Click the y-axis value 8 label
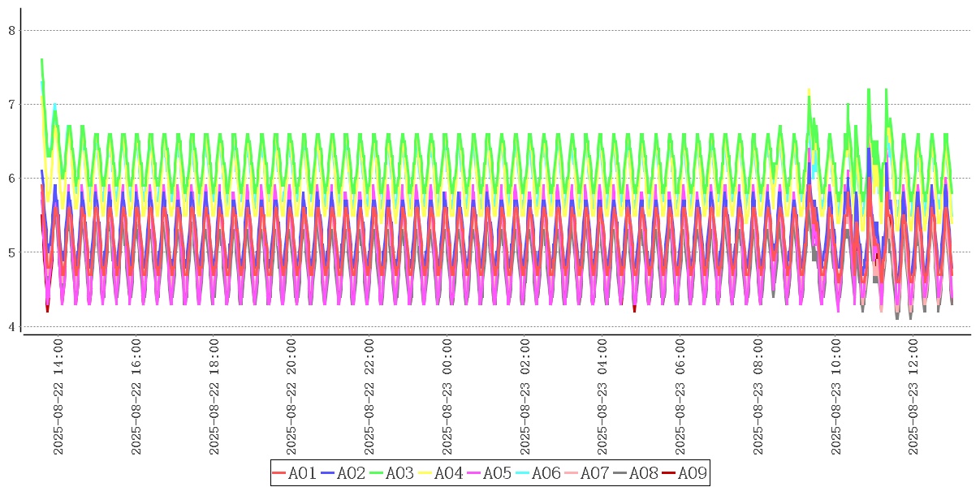Image resolution: width=980 pixels, height=487 pixels. tap(11, 30)
